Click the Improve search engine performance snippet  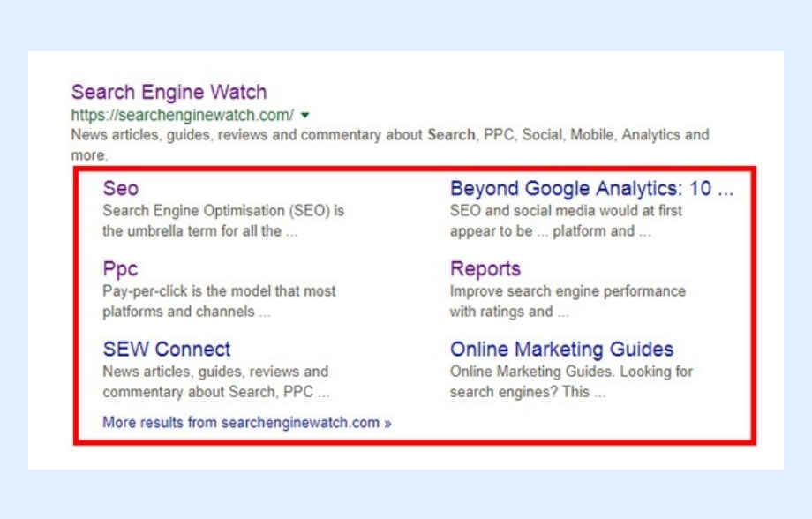pyautogui.click(x=568, y=301)
